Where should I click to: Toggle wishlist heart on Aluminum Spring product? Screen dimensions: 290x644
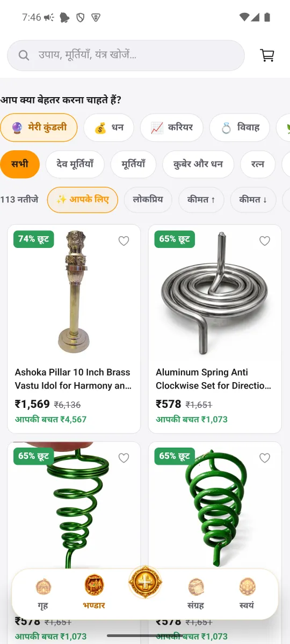[265, 241]
